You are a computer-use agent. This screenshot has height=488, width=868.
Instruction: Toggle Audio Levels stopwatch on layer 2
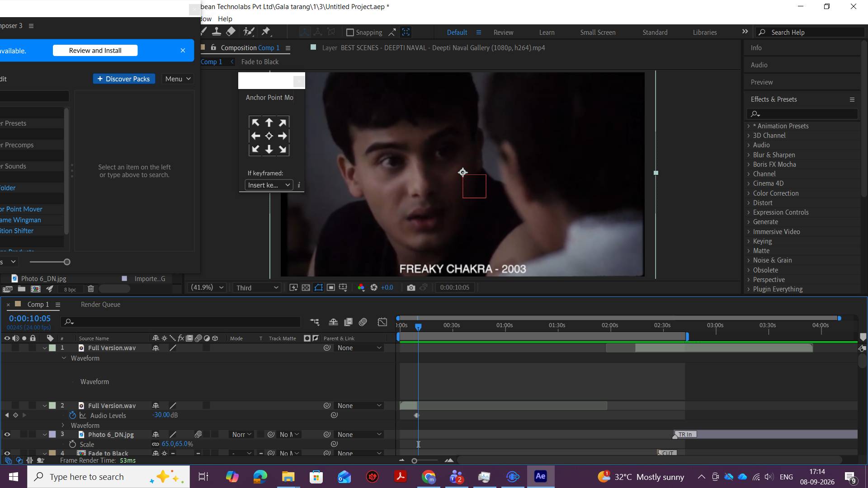72,415
